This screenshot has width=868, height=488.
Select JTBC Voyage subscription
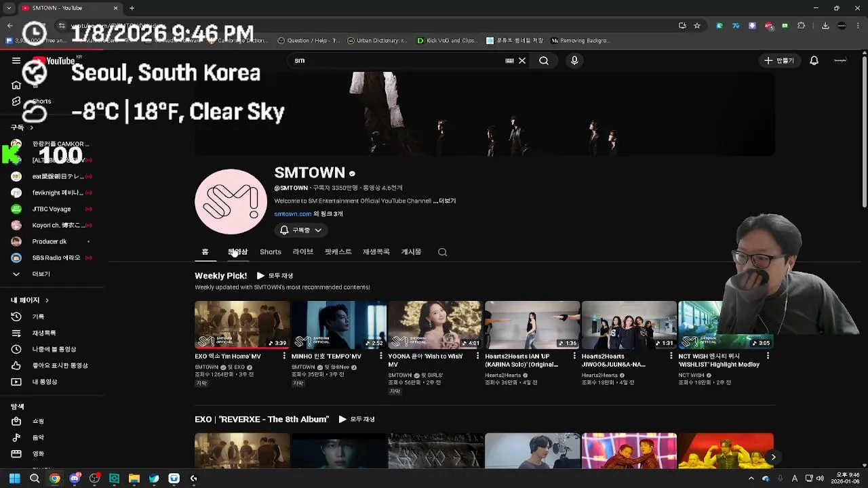(52, 209)
